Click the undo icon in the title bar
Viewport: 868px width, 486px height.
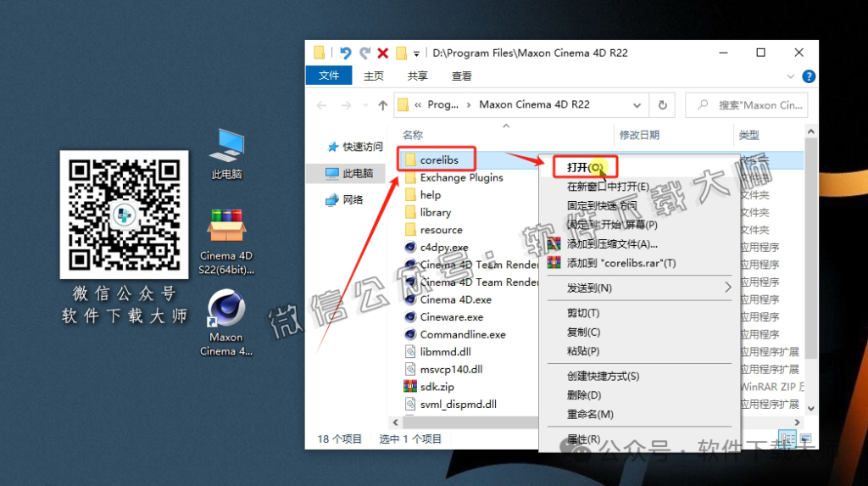pyautogui.click(x=346, y=53)
